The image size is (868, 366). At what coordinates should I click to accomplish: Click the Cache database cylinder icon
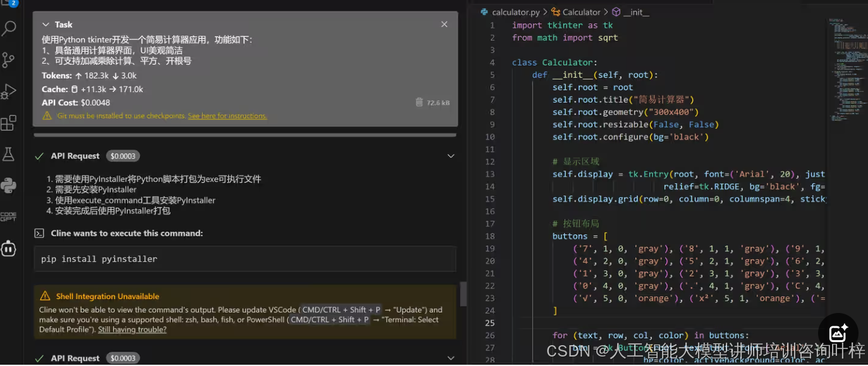pos(75,90)
